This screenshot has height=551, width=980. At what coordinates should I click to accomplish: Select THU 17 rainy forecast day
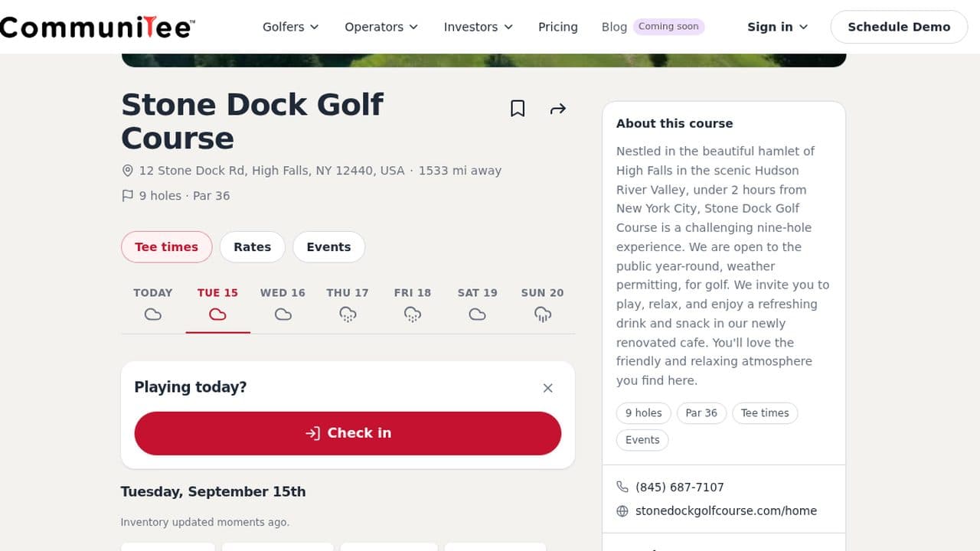348,304
